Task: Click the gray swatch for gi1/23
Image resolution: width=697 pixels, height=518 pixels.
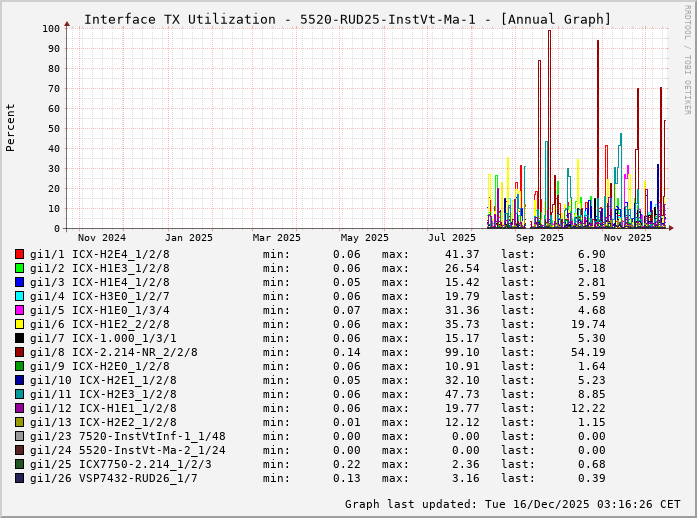Action: point(19,436)
